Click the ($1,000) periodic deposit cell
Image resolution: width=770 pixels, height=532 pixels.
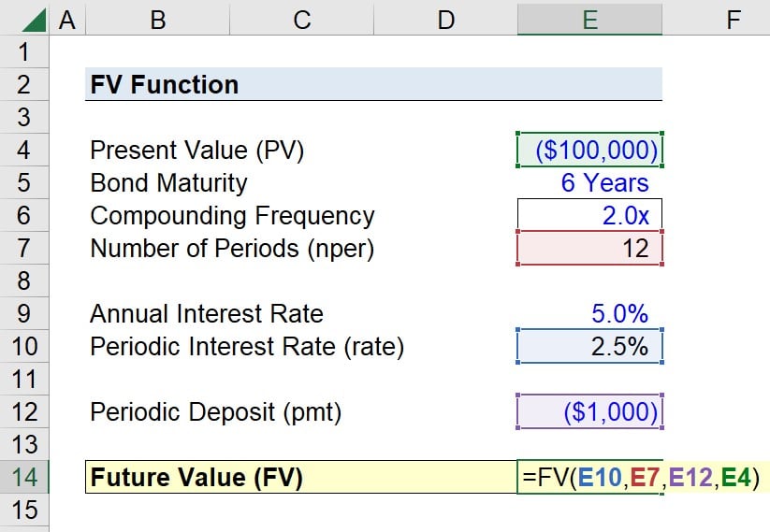[x=589, y=412]
